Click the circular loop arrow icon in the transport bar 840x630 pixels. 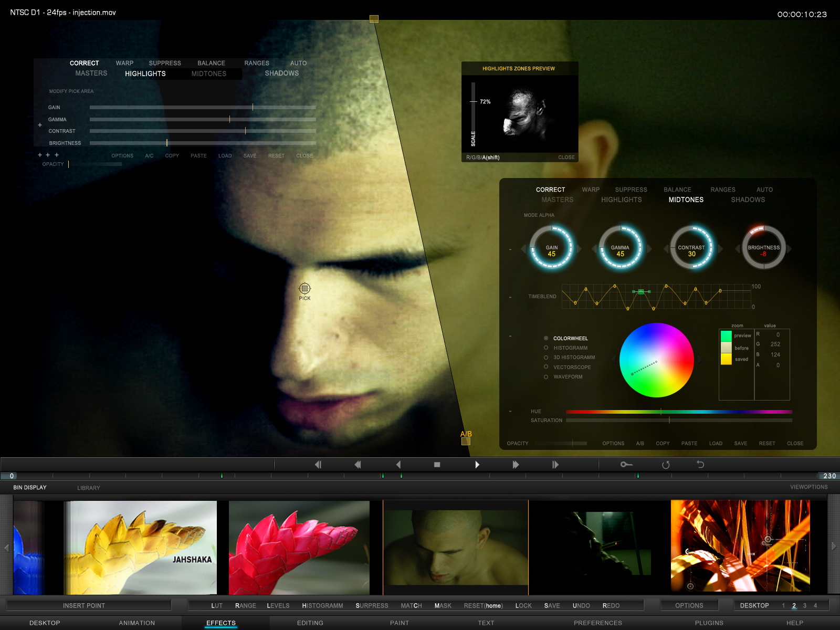pos(666,465)
